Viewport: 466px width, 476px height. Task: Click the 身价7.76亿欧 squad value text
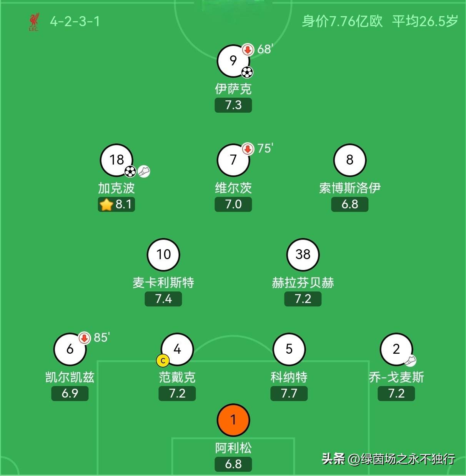click(x=342, y=21)
